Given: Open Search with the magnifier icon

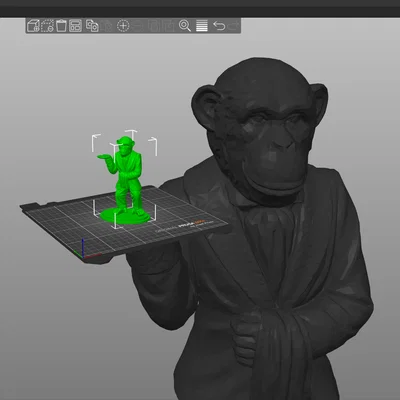Looking at the screenshot, I should (185, 26).
